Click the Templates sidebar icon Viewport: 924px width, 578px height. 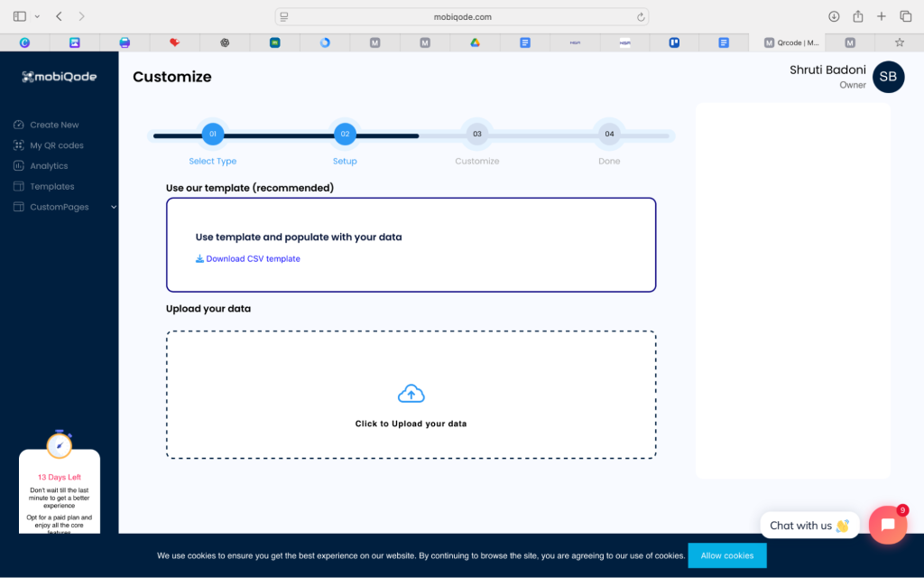[x=18, y=187]
